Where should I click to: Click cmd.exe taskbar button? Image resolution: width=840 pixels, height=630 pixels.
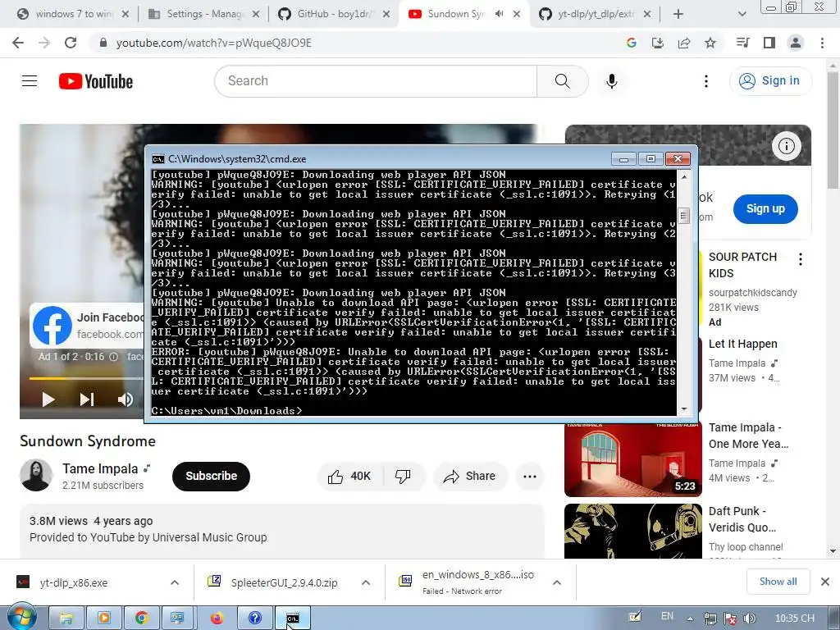(293, 619)
